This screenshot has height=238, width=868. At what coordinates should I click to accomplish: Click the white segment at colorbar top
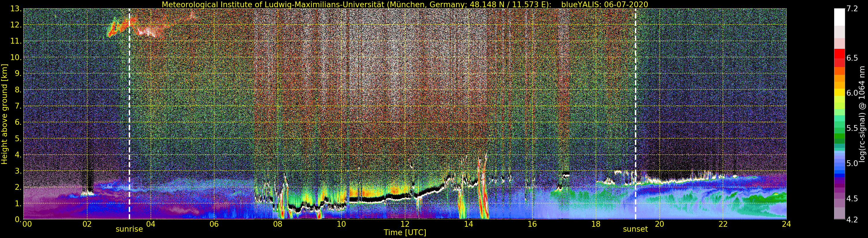pos(839,17)
